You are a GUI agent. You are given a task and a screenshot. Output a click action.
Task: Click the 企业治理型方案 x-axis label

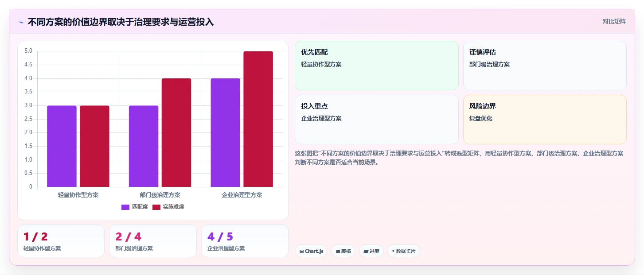tap(242, 195)
